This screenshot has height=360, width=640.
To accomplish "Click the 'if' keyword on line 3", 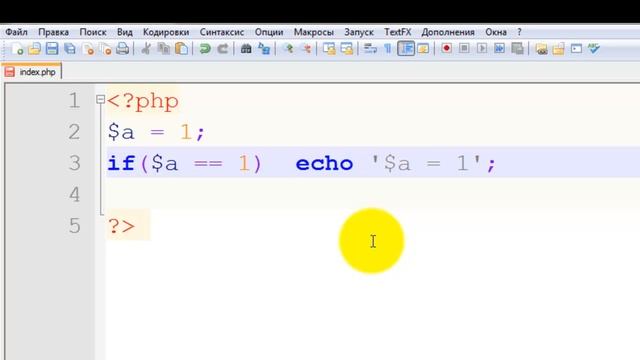I will click(x=121, y=164).
